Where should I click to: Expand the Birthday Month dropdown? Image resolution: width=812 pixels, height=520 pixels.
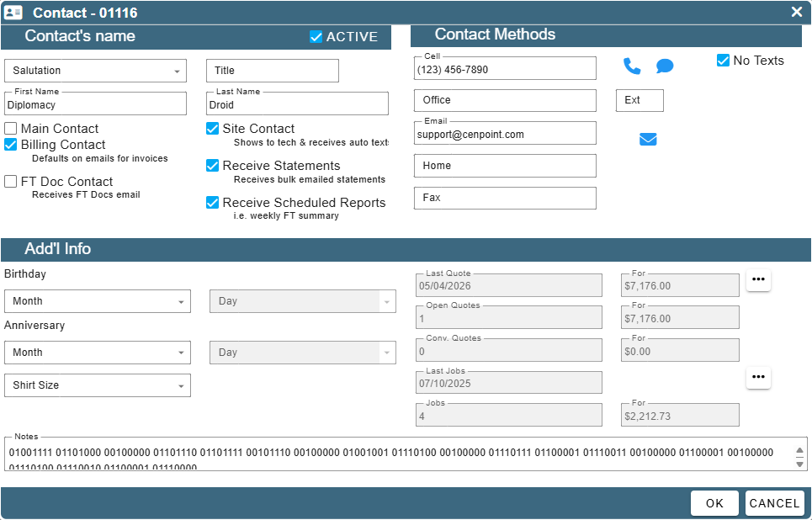click(x=98, y=301)
